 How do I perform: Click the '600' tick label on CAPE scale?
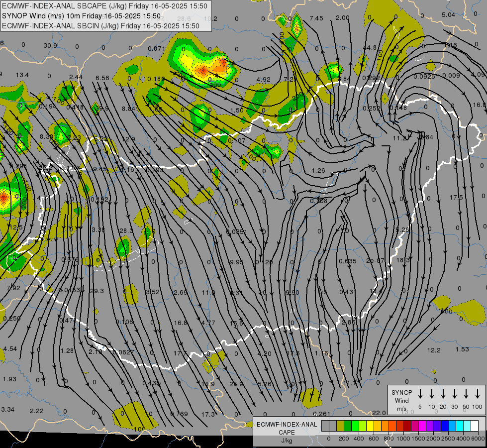click(374, 439)
